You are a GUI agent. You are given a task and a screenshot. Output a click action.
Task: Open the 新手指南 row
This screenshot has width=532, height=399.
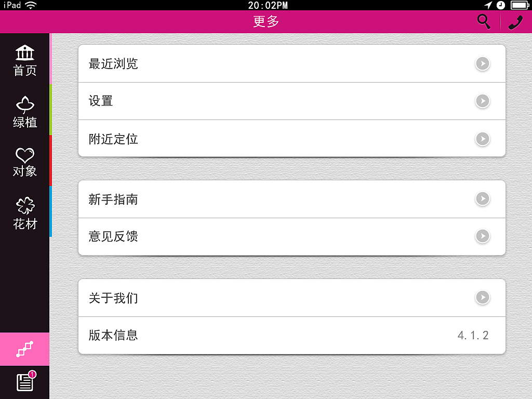[x=292, y=199]
